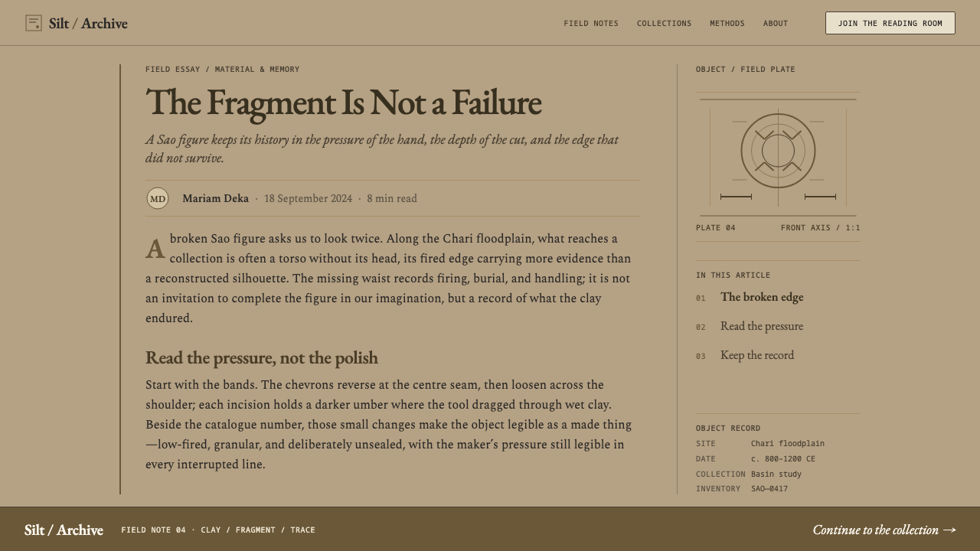Go to Collections in the navigation
980x551 pixels.
664,24
